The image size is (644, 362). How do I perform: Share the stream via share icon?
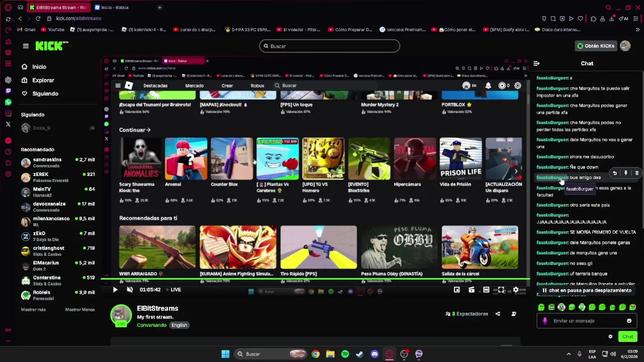point(498,314)
